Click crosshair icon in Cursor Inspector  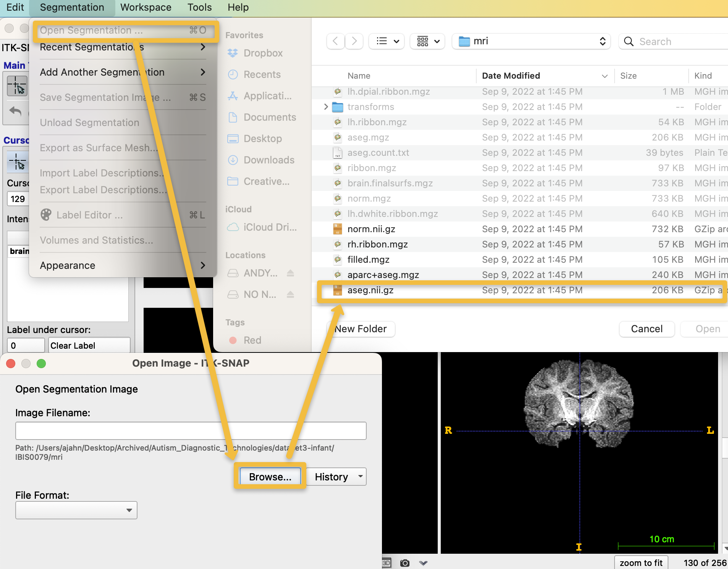tap(17, 162)
